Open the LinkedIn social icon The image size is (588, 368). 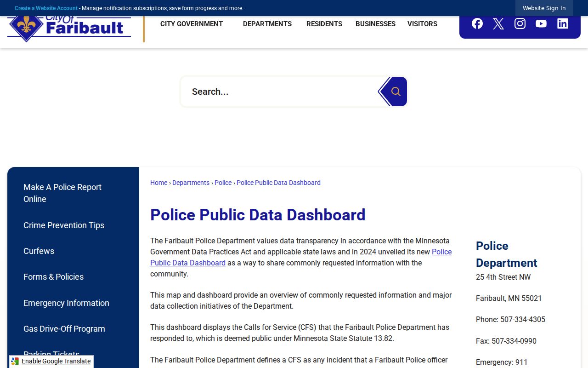point(563,23)
